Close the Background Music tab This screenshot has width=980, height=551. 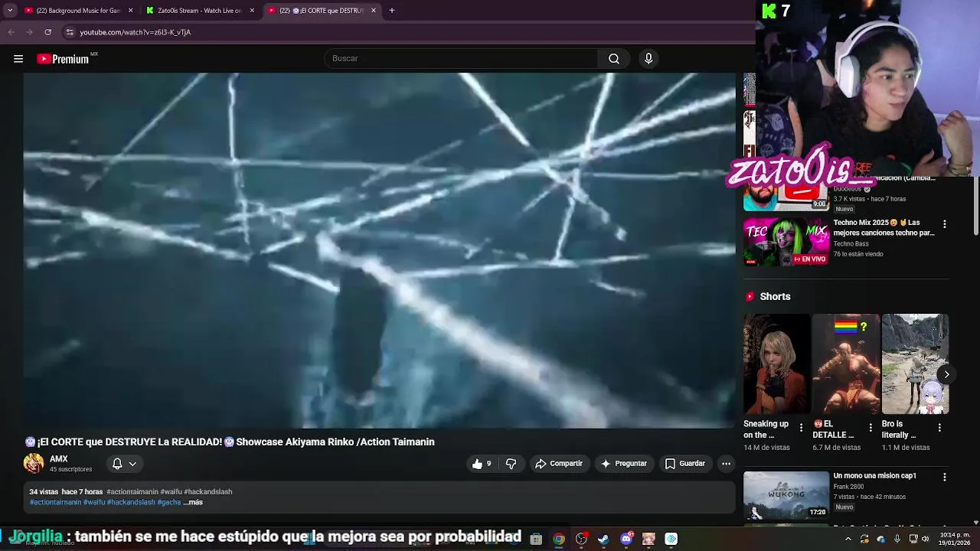(x=130, y=11)
